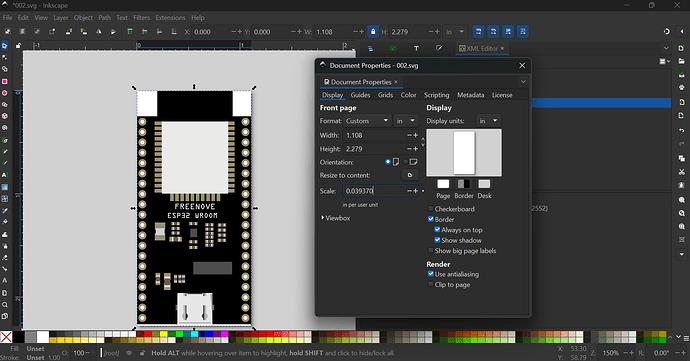Open the Desk color picker

pos(484,184)
